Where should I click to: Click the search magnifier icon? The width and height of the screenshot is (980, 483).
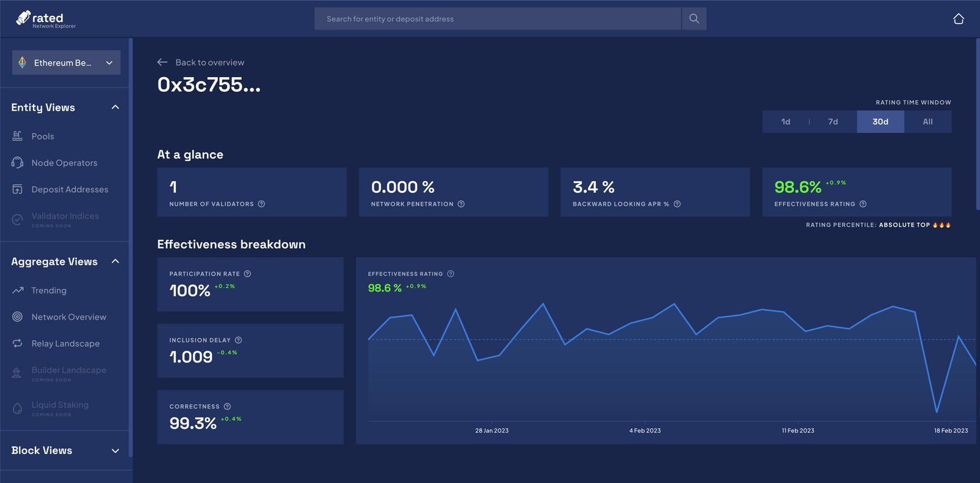pyautogui.click(x=694, y=19)
